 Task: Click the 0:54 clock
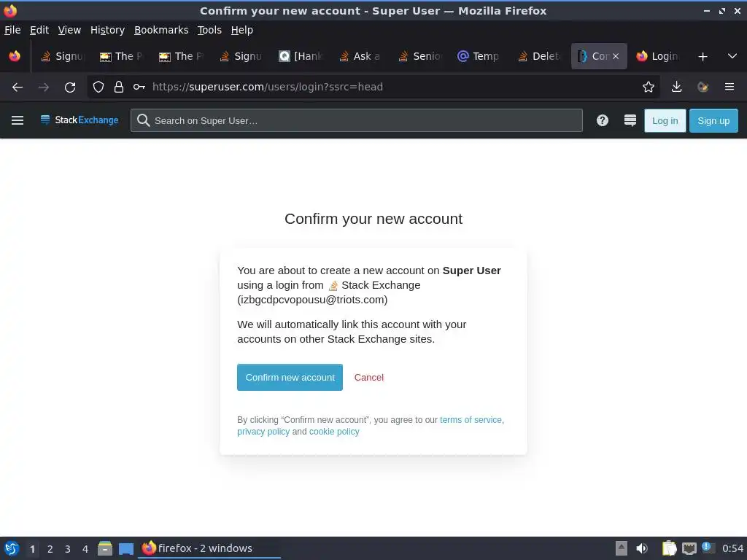coord(732,548)
